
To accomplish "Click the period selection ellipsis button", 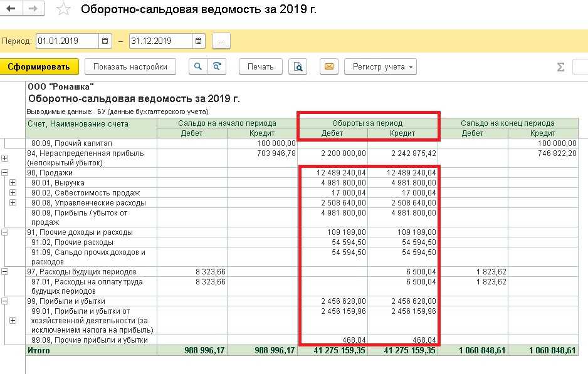I will (221, 41).
